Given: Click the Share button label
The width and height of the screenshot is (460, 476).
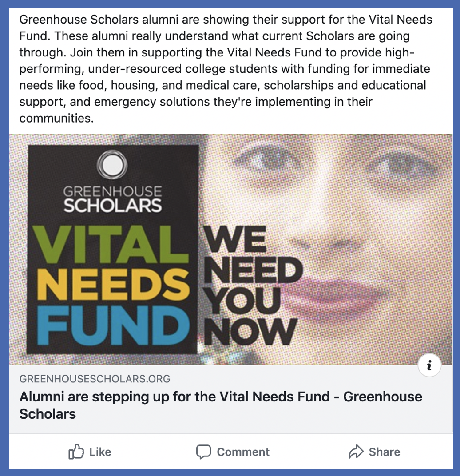Looking at the screenshot, I should [x=385, y=452].
